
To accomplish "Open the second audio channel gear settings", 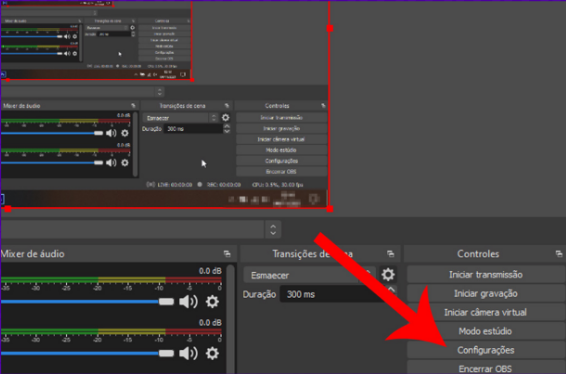I will pyautogui.click(x=212, y=353).
